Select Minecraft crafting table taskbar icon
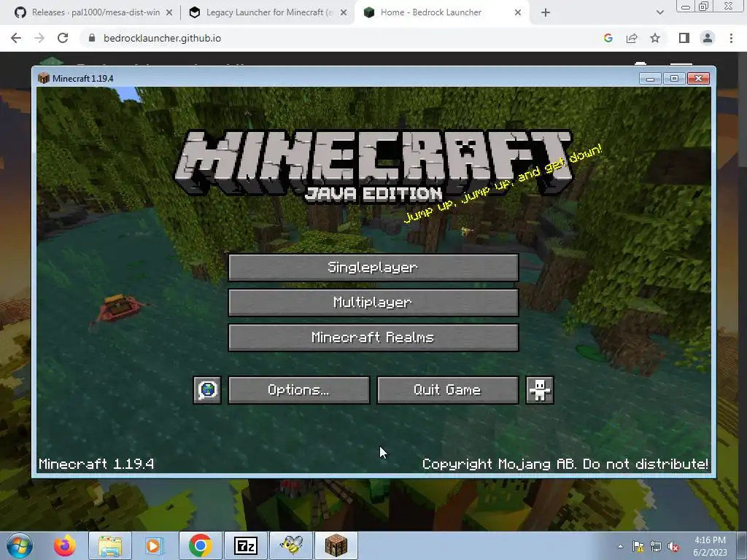 (336, 545)
